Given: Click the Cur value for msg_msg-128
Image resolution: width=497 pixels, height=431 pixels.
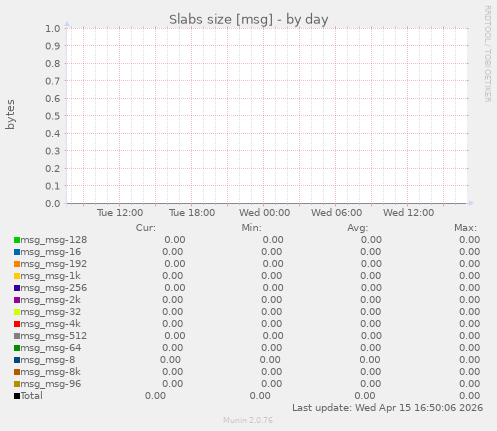Looking at the screenshot, I should pyautogui.click(x=175, y=240).
